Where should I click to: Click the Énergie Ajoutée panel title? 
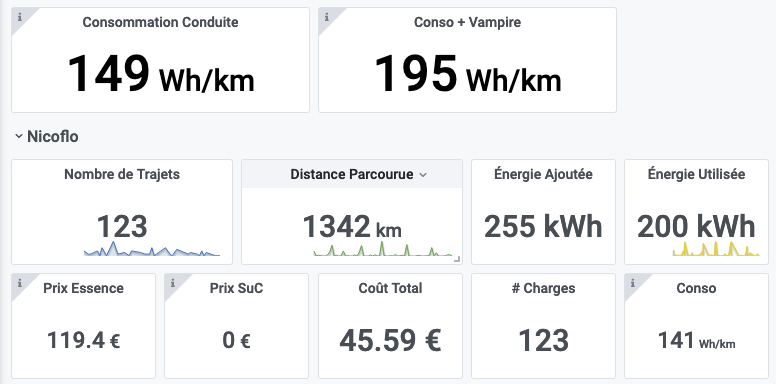(543, 174)
